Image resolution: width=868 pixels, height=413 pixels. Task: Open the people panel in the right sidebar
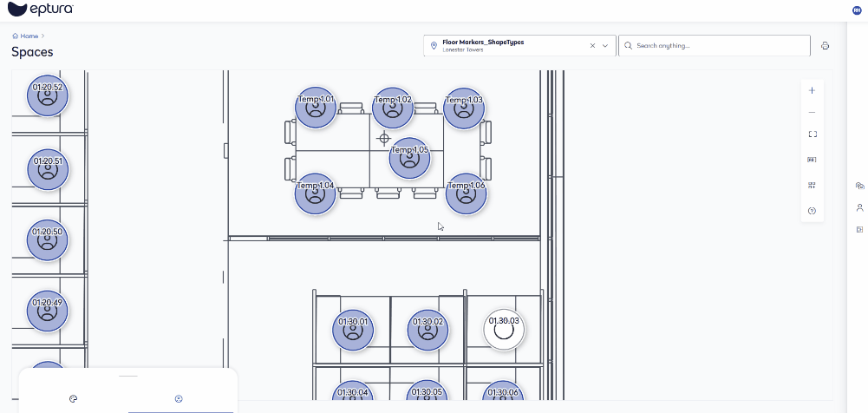click(859, 207)
